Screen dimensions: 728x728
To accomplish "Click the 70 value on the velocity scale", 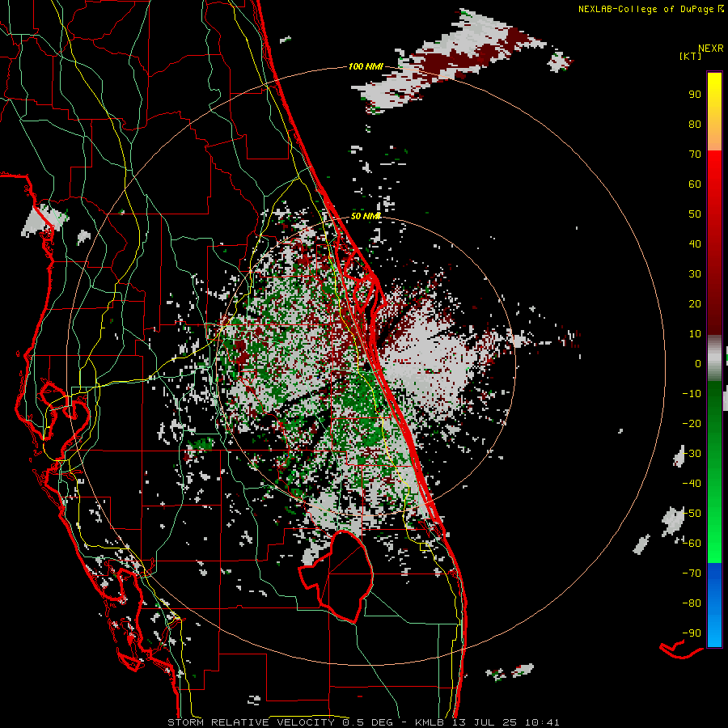I will click(695, 154).
